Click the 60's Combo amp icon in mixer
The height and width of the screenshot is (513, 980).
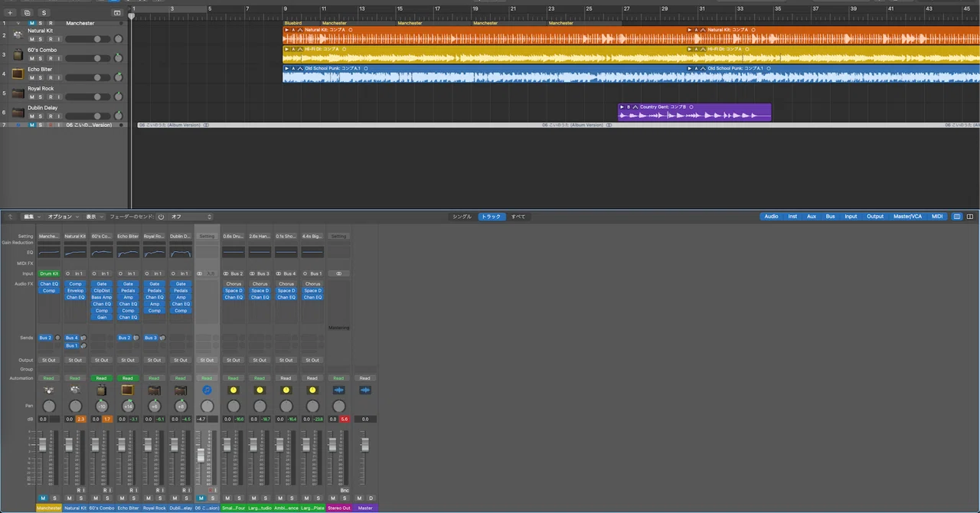pyautogui.click(x=102, y=390)
